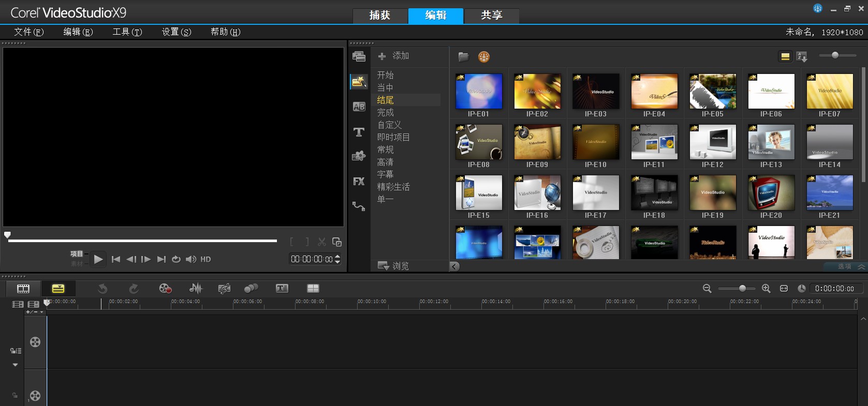Open the 编辑(E) menu
Image resolution: width=868 pixels, height=406 pixels.
[78, 32]
